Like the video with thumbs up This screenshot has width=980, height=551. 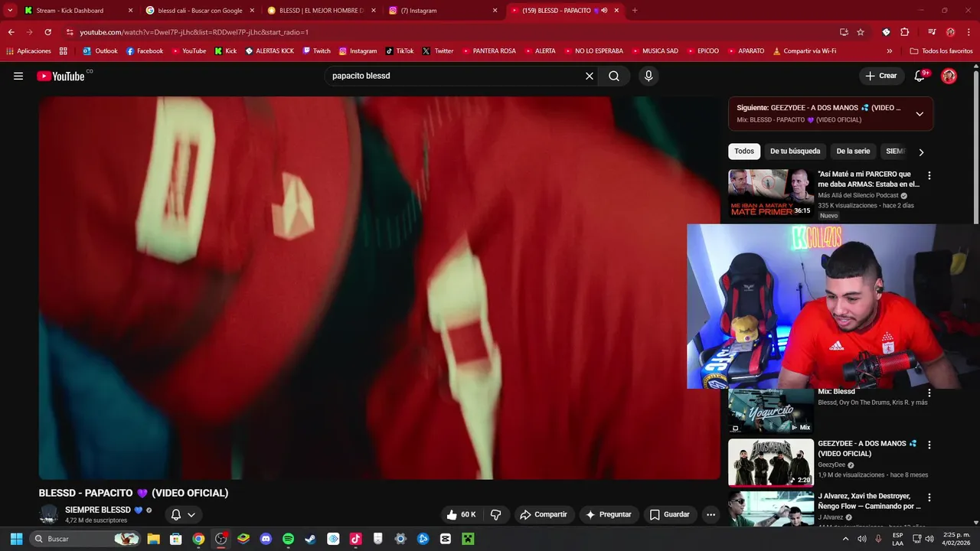[462, 514]
